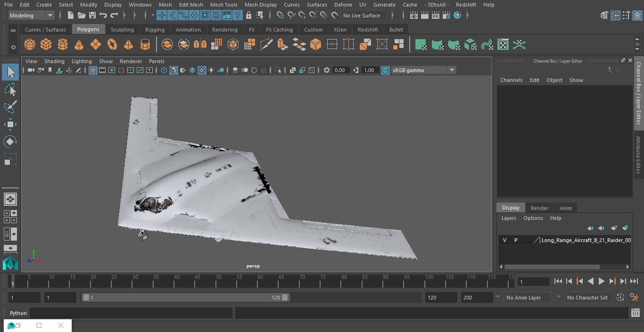Viewport: 644px width, 332px height.
Task: Activate the Paint selection tool
Action: [10, 107]
